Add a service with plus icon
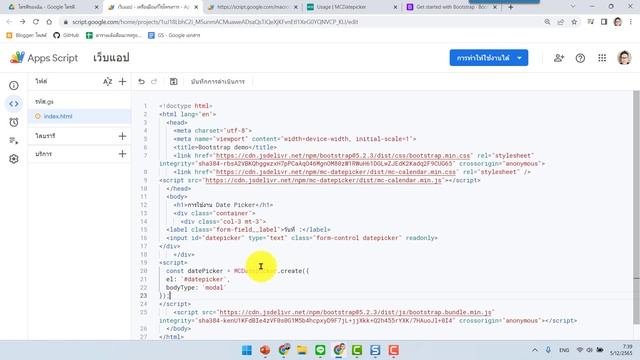 pos(122,154)
